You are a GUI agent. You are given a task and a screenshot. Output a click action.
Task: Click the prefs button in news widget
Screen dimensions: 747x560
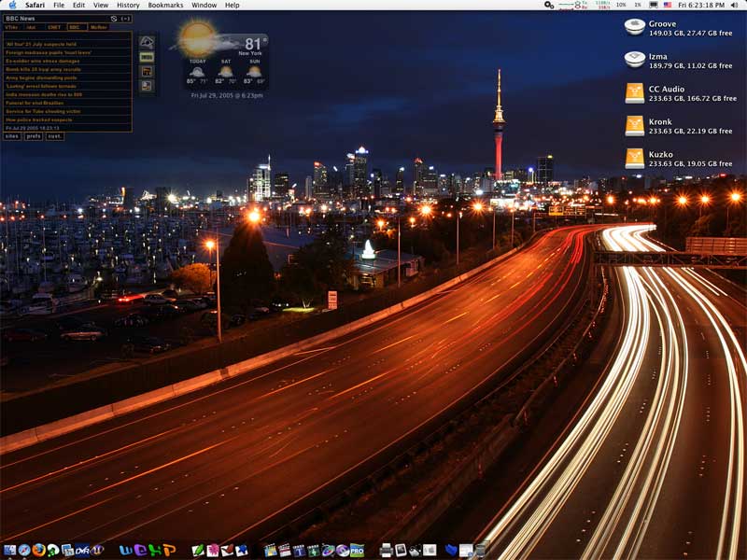point(34,136)
